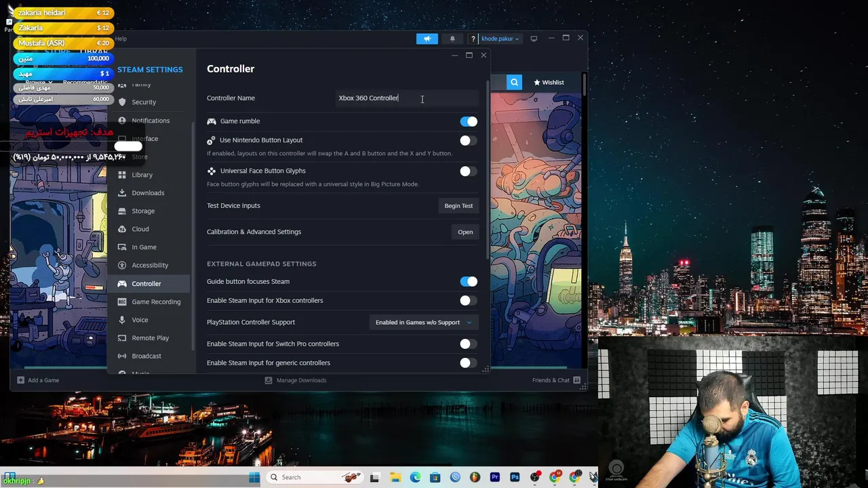Click the blue magnifier store search icon

click(515, 82)
